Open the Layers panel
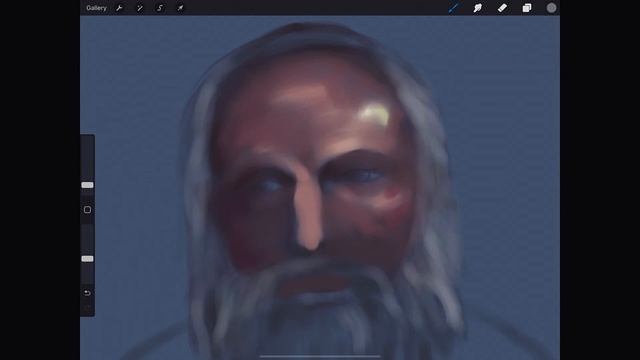 coord(527,8)
